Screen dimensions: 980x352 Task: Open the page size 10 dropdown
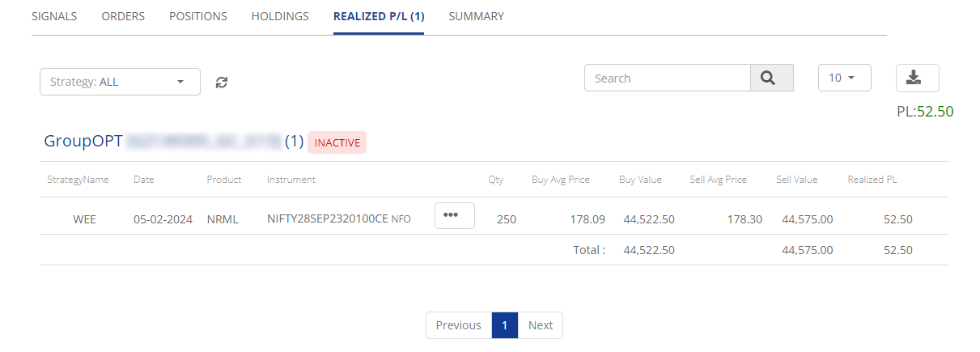[844, 78]
